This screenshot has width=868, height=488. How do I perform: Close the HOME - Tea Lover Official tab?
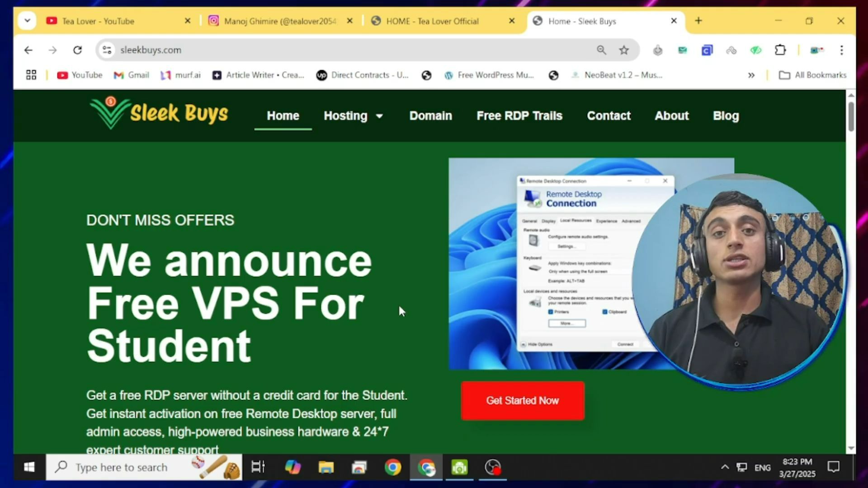512,21
